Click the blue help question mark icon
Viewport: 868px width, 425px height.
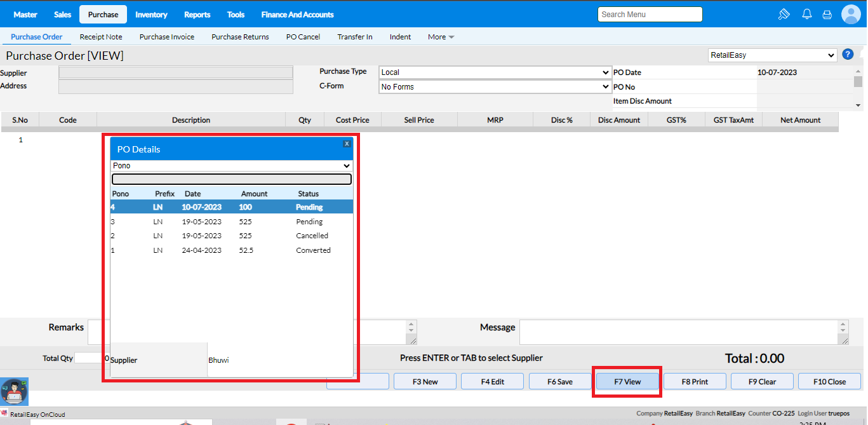click(848, 55)
